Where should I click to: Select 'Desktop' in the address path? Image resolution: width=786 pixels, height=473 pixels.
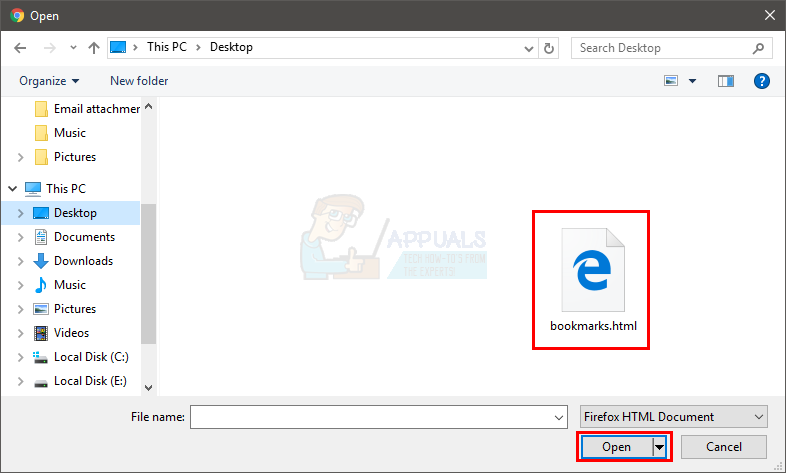tap(231, 47)
